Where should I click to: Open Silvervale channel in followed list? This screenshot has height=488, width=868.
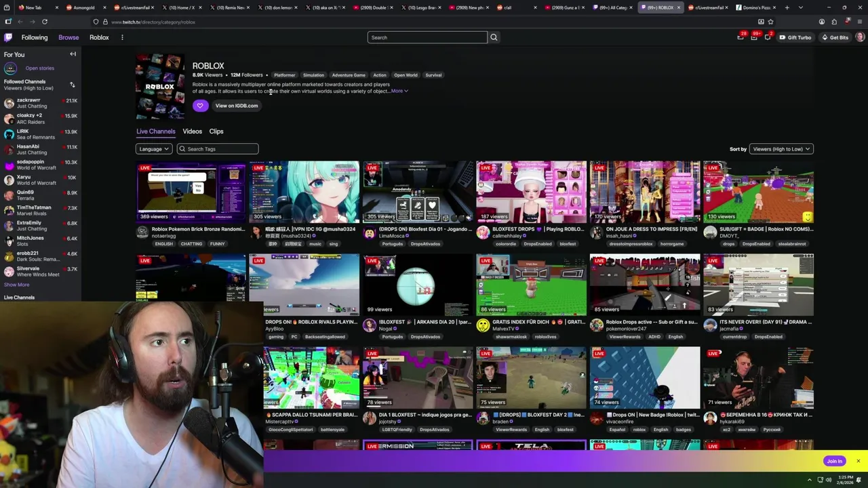(x=41, y=271)
